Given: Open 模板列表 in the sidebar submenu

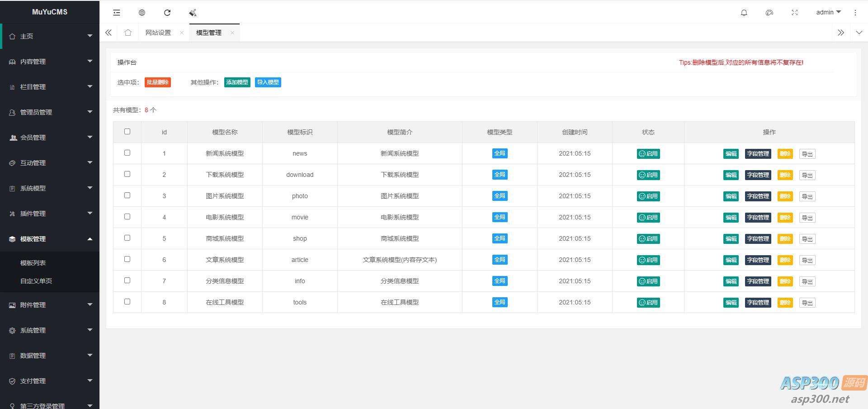Looking at the screenshot, I should (33, 263).
